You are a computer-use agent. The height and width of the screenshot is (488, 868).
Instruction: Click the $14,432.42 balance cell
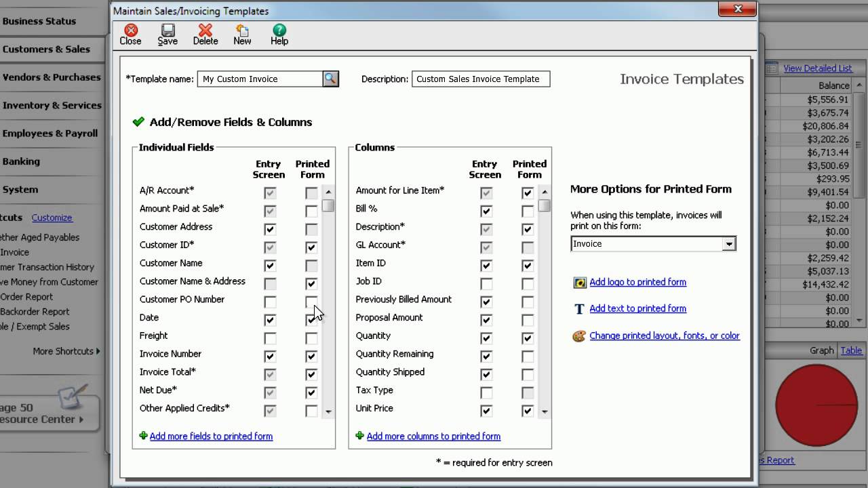click(816, 285)
